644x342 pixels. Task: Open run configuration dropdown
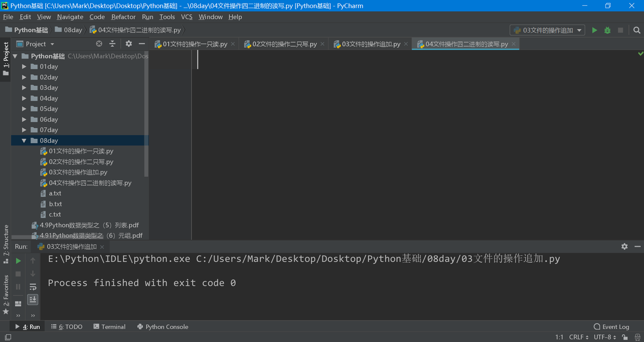point(547,30)
